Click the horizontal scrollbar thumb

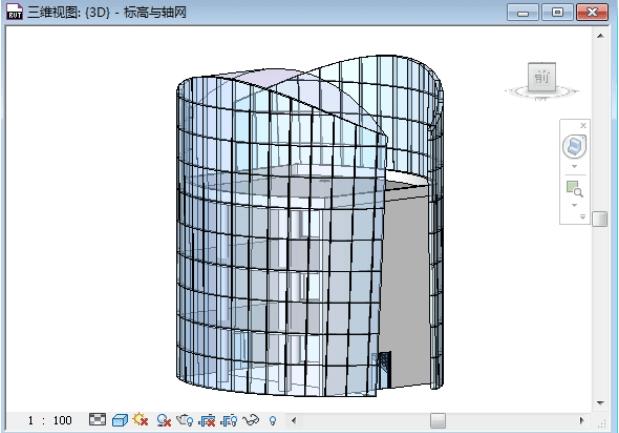click(x=438, y=421)
